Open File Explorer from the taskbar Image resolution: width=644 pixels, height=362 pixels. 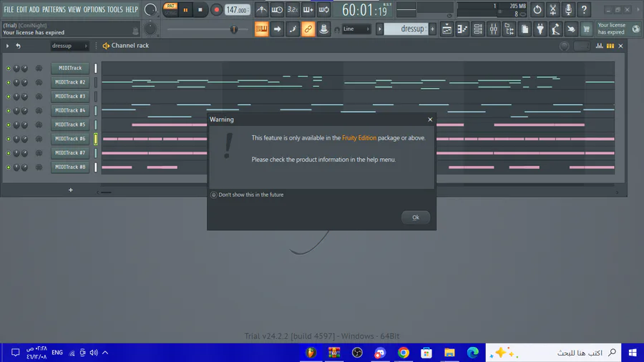point(449,353)
